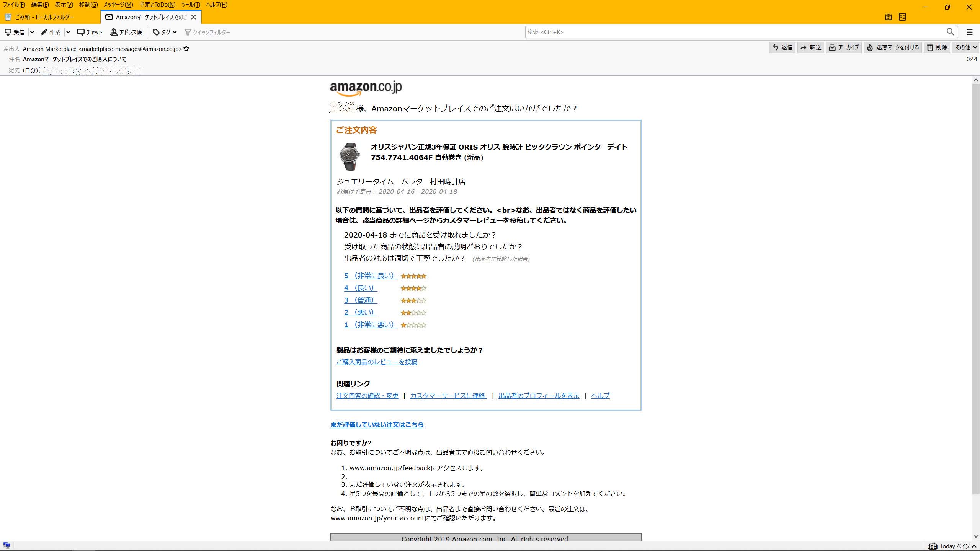The width and height of the screenshot is (980, 551).
Task: Click the one-star rating icon row
Action: click(x=413, y=325)
